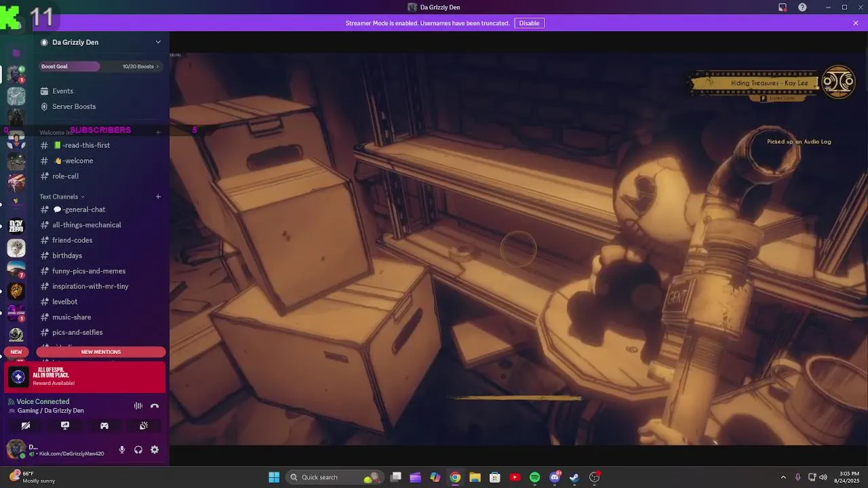This screenshot has height=488, width=868.
Task: Open the friend-codes channel
Action: pyautogui.click(x=100, y=240)
